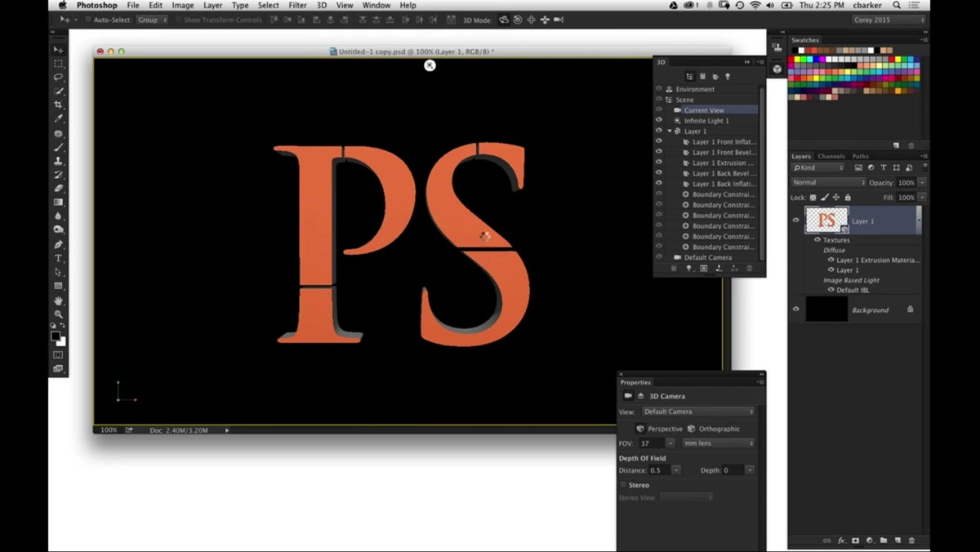Toggle Environment visibility eye
Viewport: 980px width, 552px height.
tap(659, 89)
